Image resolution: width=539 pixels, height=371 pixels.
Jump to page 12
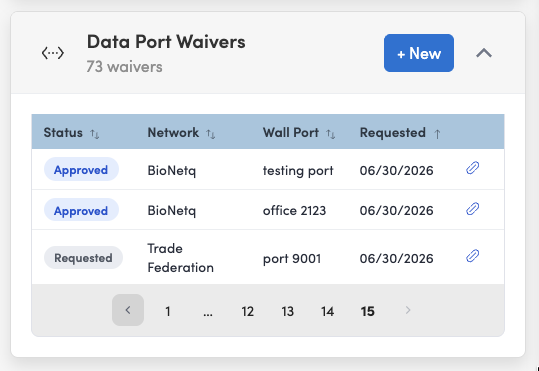coord(248,312)
